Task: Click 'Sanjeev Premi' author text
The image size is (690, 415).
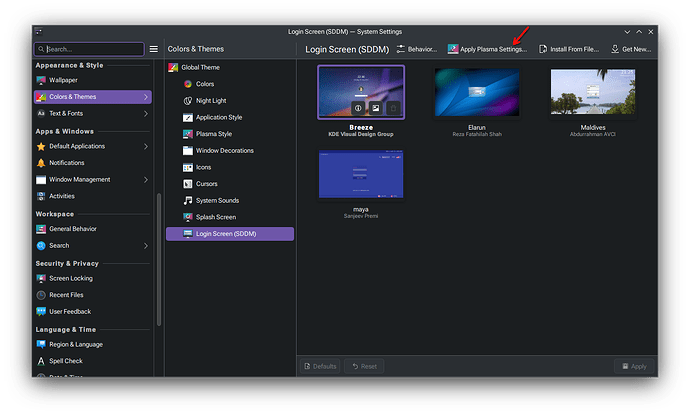Action: pos(361,216)
